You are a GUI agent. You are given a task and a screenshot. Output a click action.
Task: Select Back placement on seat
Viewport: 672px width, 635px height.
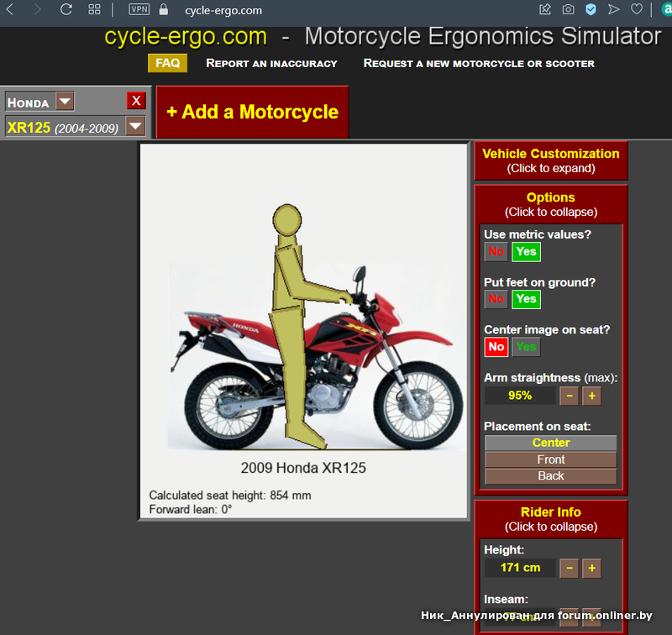coord(551,476)
